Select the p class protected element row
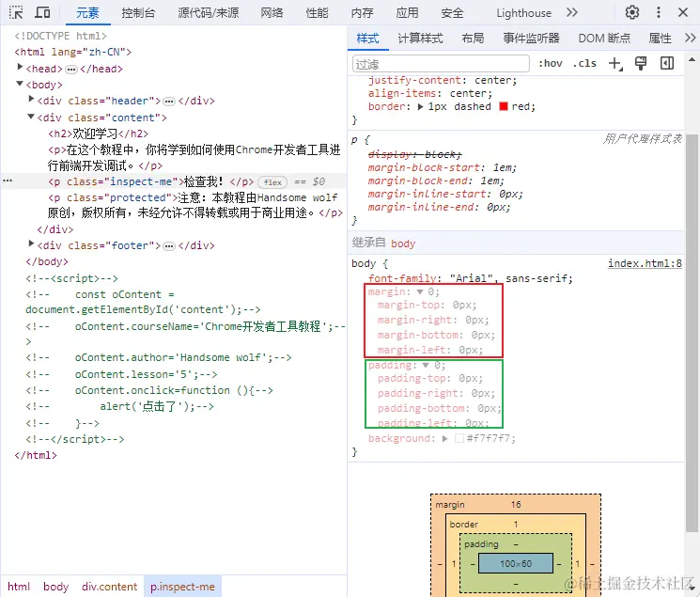The width and height of the screenshot is (700, 597). coord(195,205)
